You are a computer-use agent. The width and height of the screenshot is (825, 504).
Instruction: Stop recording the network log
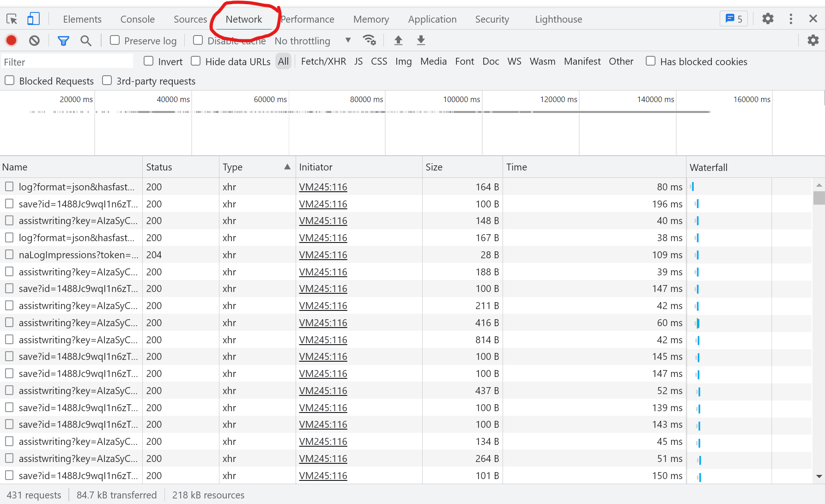point(12,41)
